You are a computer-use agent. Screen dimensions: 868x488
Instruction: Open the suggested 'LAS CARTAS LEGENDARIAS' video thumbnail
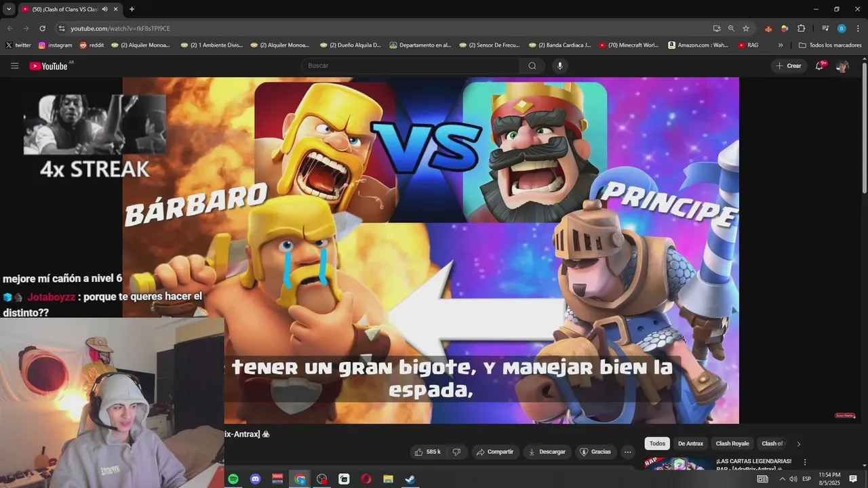(678, 464)
